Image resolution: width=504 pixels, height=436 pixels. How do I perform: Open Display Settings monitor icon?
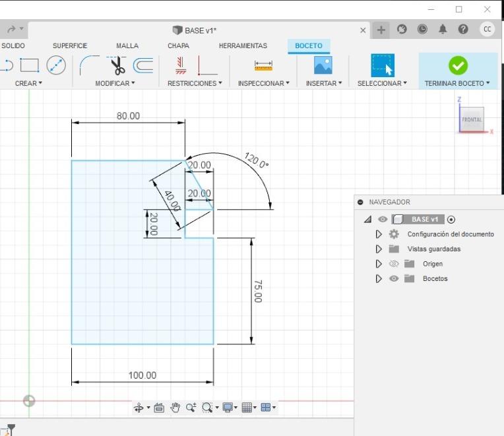(228, 408)
